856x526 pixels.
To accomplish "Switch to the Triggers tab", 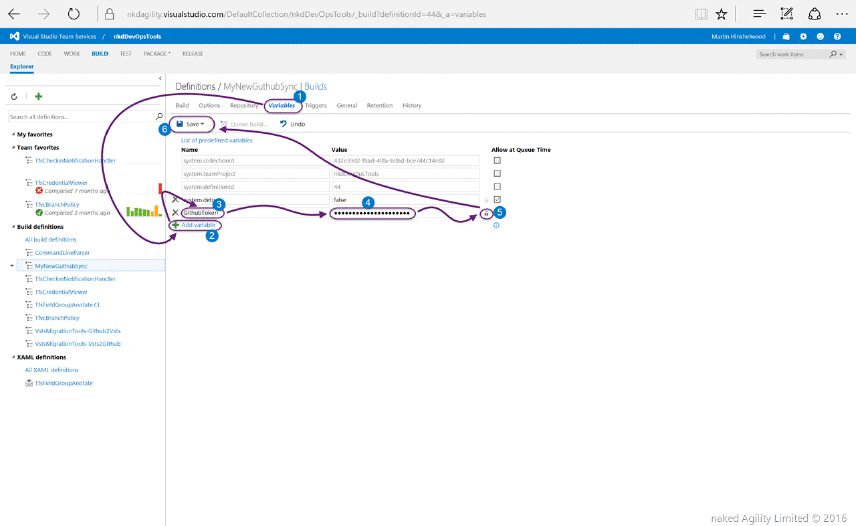I will 316,105.
